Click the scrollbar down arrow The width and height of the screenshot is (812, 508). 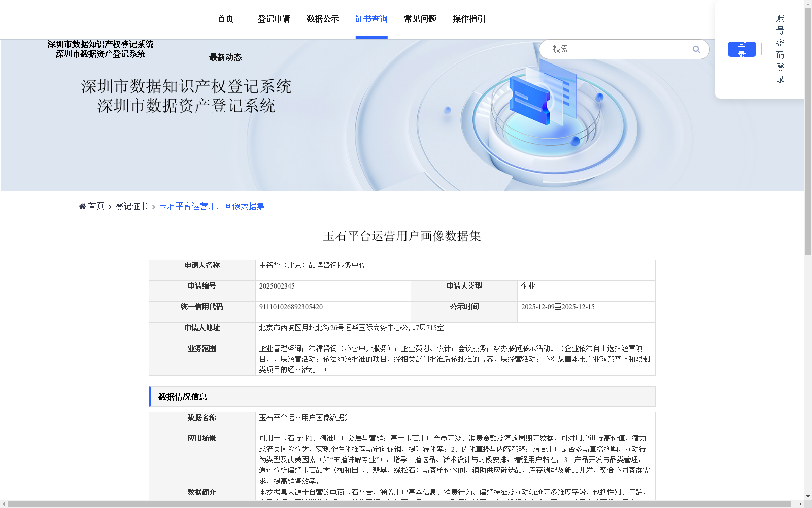point(808,496)
